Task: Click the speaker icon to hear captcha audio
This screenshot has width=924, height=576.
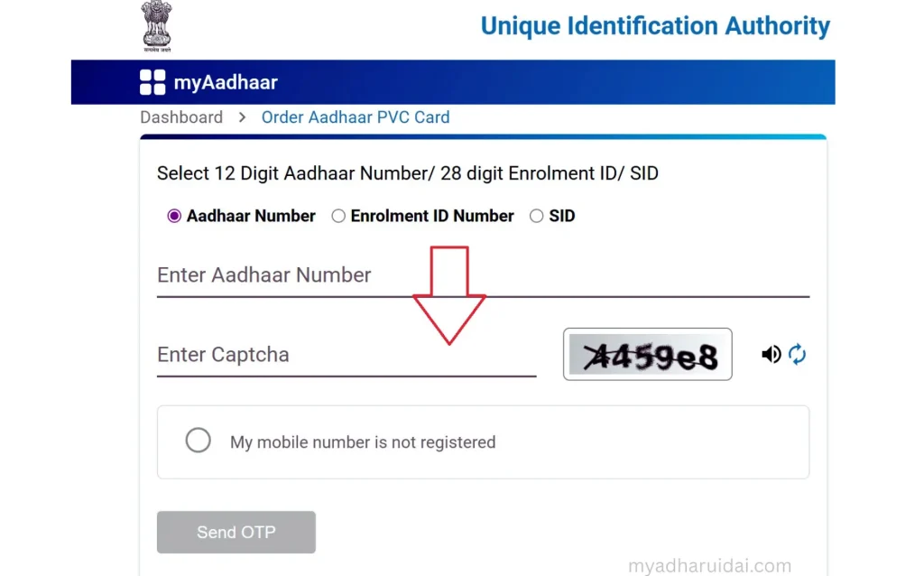Action: [772, 354]
